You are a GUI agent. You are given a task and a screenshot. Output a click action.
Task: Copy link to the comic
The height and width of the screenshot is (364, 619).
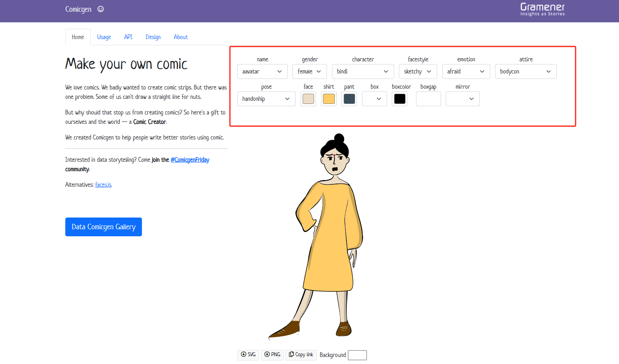[x=301, y=355]
